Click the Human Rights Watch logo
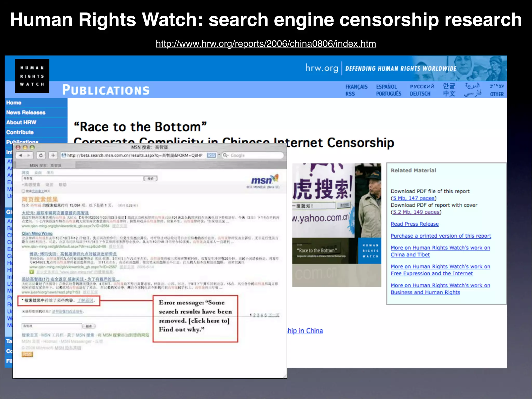The height and width of the screenshot is (399, 532). point(32,76)
